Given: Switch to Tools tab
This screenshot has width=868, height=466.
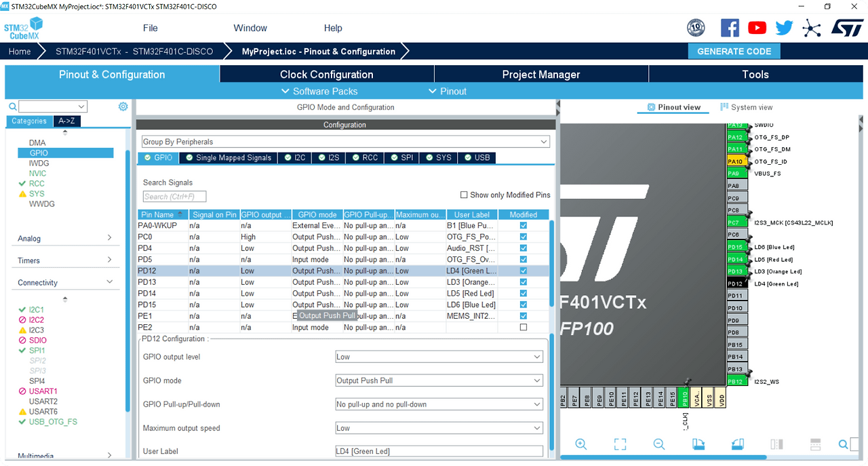Looking at the screenshot, I should (x=755, y=75).
